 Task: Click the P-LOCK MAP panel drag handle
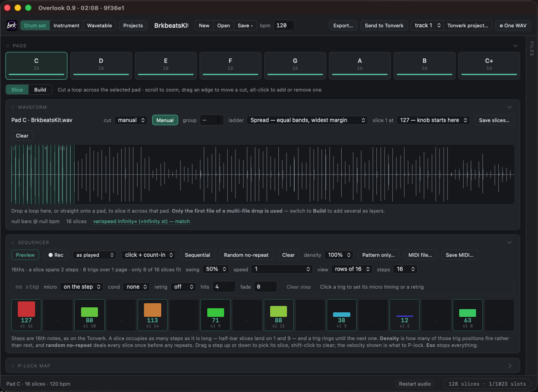pyautogui.click(x=13, y=366)
